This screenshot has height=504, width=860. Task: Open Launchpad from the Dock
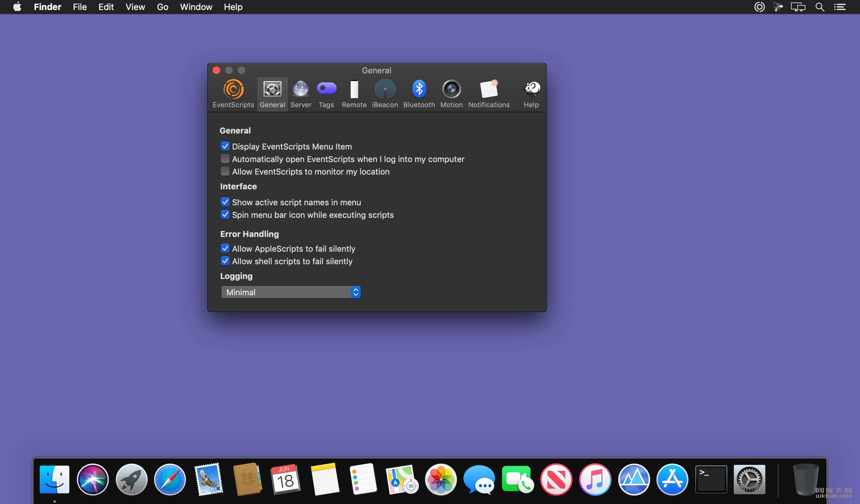point(131,479)
